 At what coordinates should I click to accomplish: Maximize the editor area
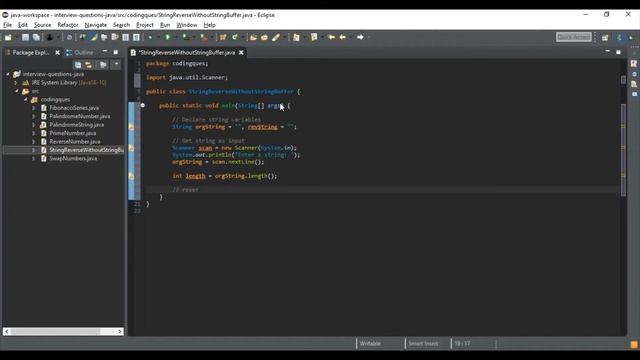(618, 52)
